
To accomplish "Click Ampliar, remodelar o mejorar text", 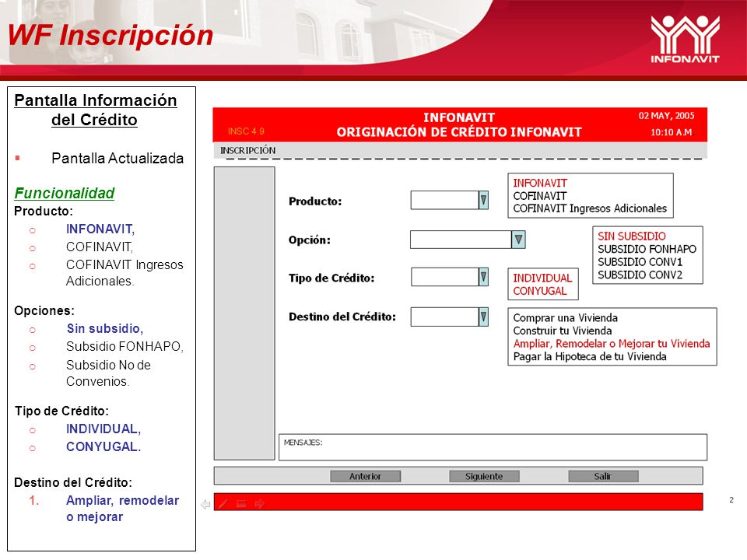I will [x=122, y=509].
